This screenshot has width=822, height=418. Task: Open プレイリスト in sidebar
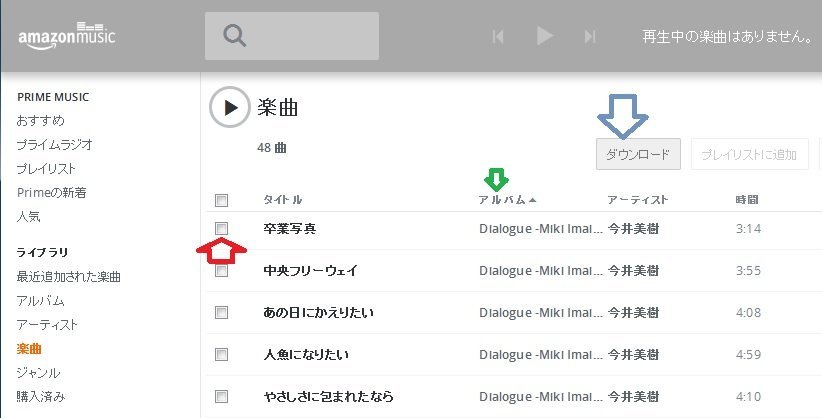46,168
